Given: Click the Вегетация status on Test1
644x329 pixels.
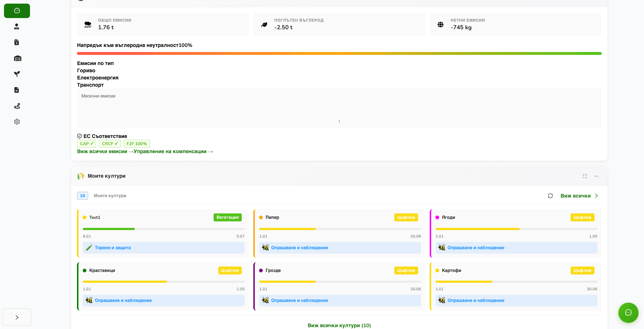Looking at the screenshot, I should point(228,217).
